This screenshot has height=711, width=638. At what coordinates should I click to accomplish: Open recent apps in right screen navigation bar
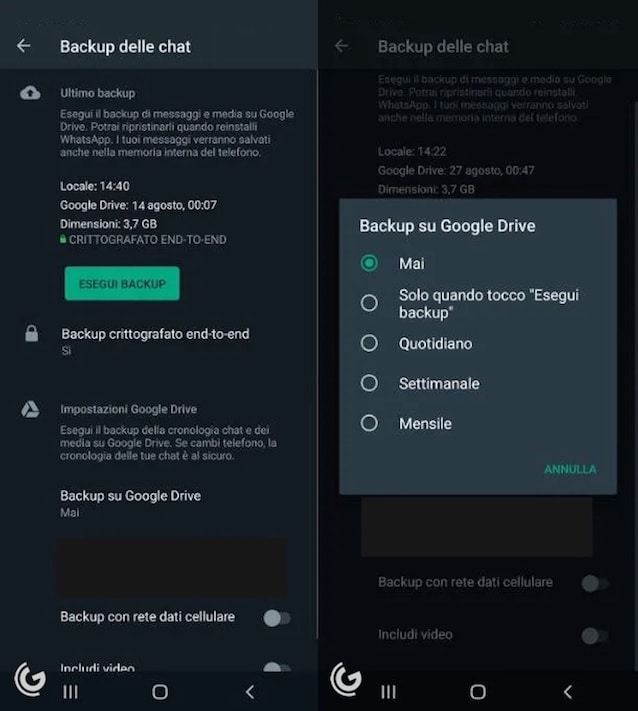[388, 692]
